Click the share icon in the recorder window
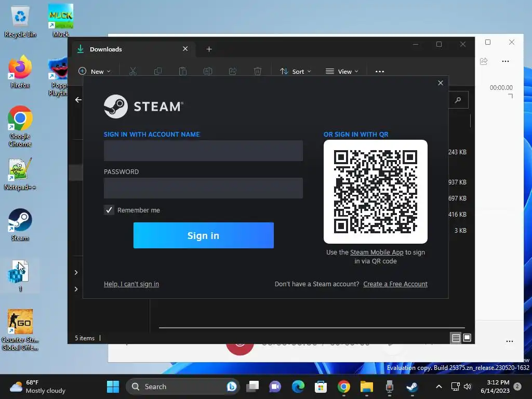The height and width of the screenshot is (399, 532). tap(484, 61)
